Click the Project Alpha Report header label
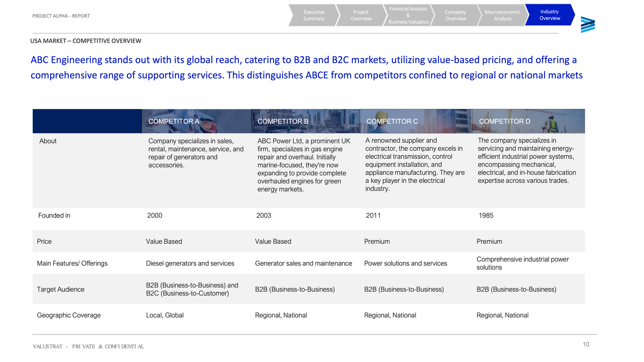This screenshot has width=644, height=362. (x=61, y=16)
